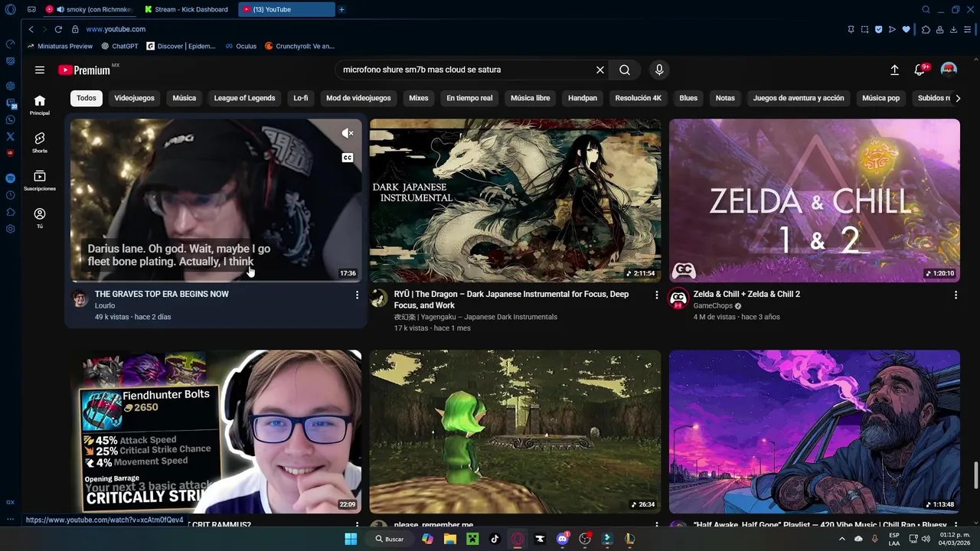Select the Videojuegos filter chip

[x=134, y=98]
